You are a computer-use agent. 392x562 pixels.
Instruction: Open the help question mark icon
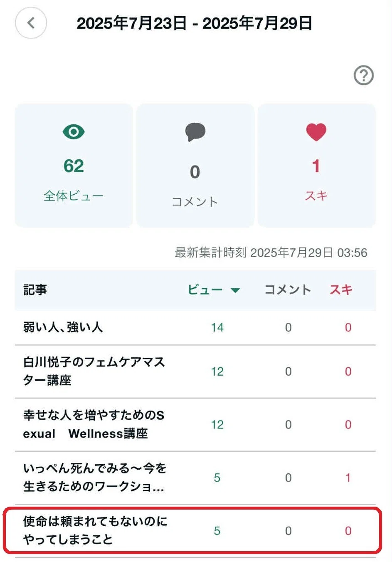pos(364,75)
